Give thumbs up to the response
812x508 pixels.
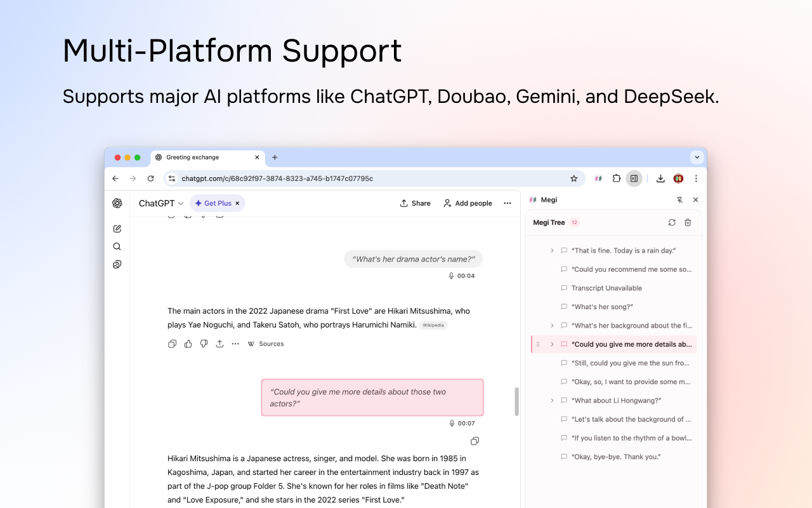click(188, 344)
